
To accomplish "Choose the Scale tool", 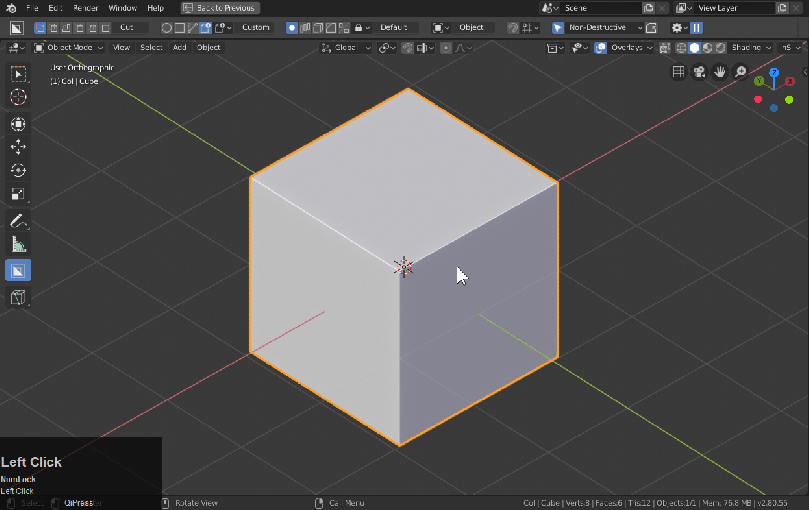I will (x=18, y=194).
